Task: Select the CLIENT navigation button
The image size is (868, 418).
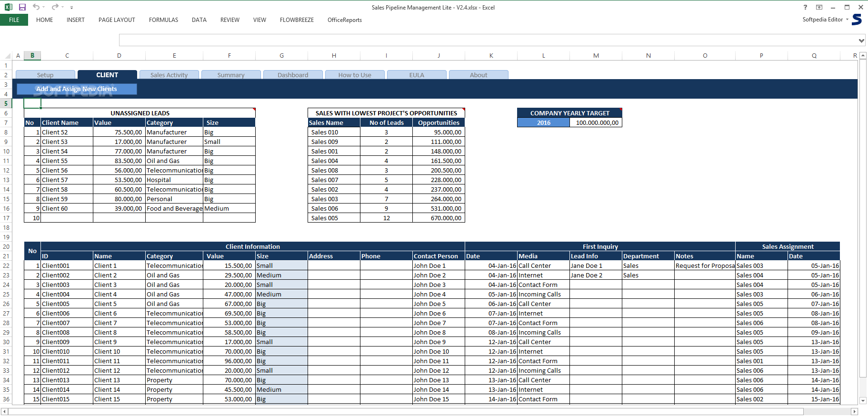Action: tap(107, 75)
